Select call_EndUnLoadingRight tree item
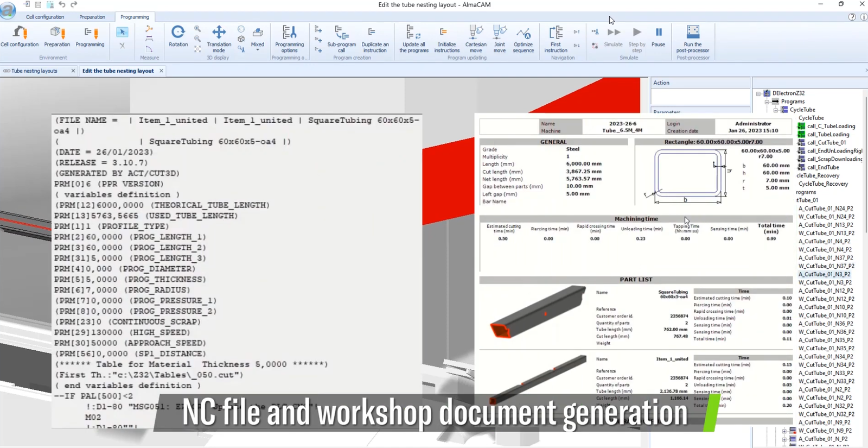This screenshot has width=868, height=448. 834,151
